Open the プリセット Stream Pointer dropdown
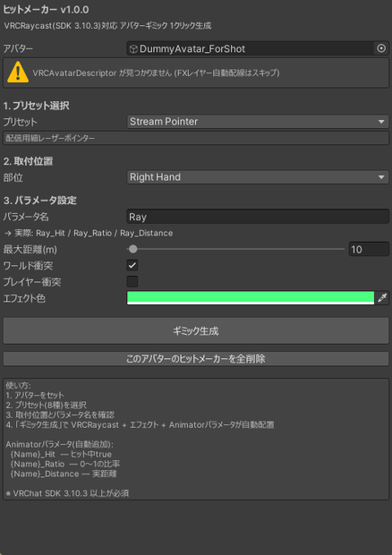The image size is (392, 555). tap(258, 122)
